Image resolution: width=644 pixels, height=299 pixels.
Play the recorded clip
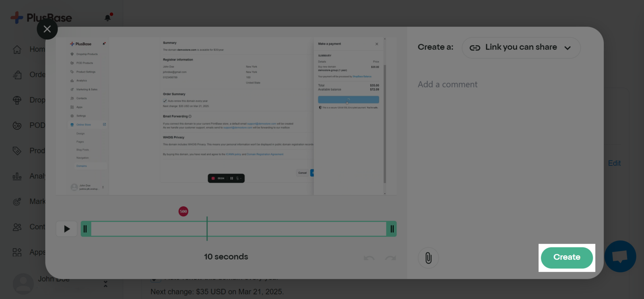click(66, 229)
